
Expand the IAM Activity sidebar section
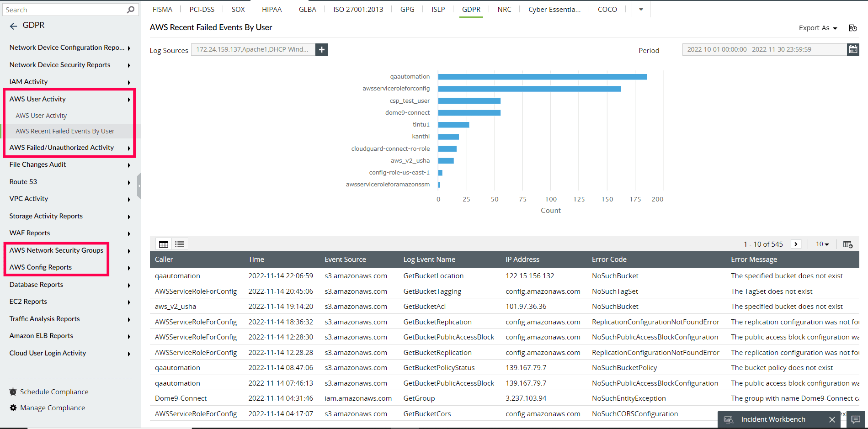pos(28,81)
